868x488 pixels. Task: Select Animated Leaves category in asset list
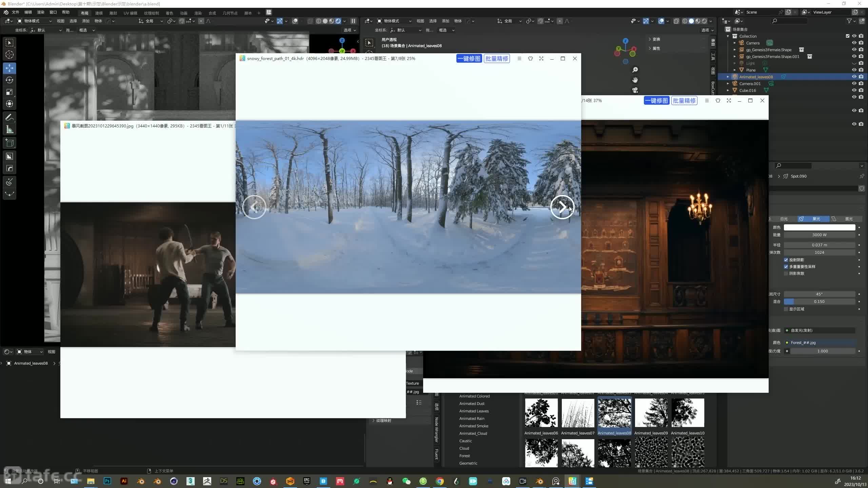point(474,411)
